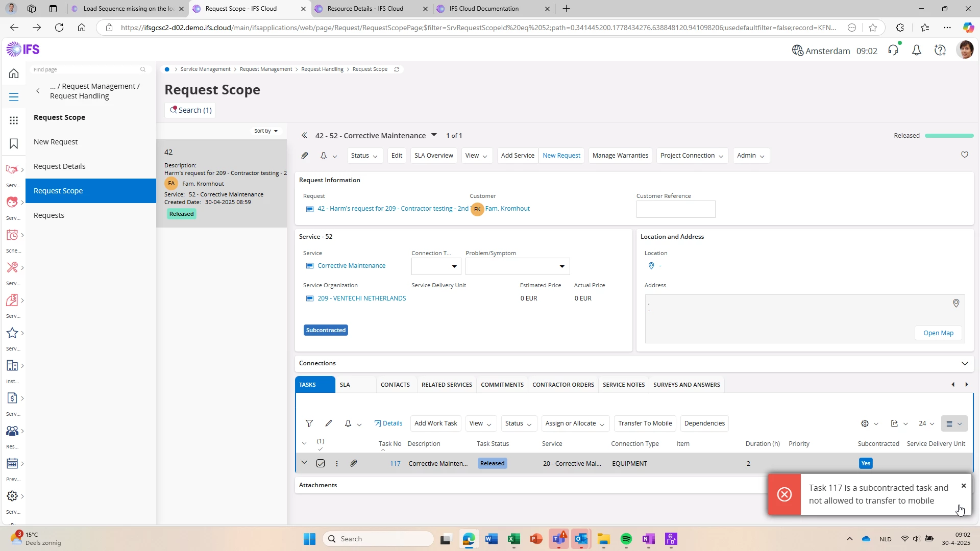The width and height of the screenshot is (980, 551).
Task: Open the IFS home icon in sidebar
Action: coord(14,73)
